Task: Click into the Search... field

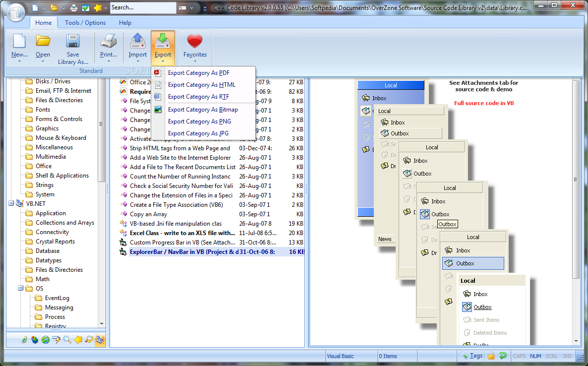Action: 143,7
